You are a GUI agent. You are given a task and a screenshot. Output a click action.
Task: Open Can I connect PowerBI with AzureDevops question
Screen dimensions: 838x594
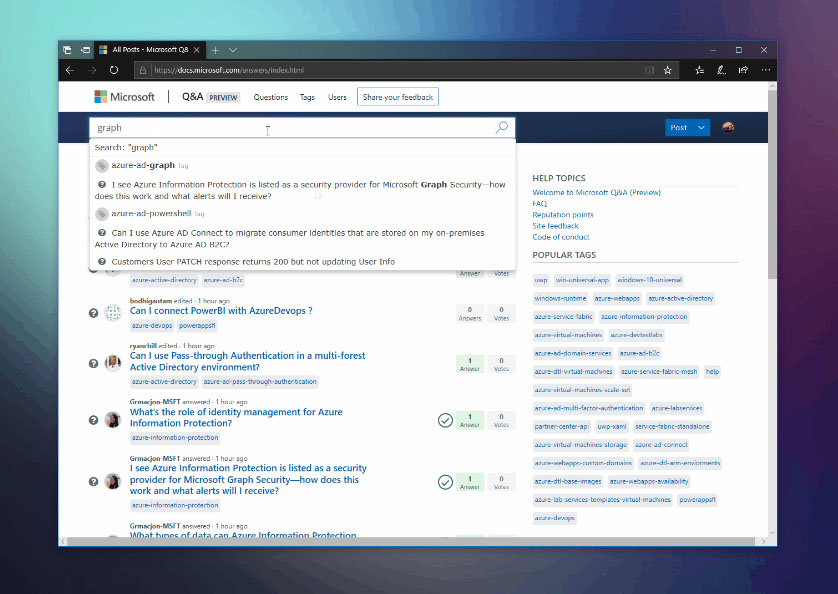tap(221, 311)
